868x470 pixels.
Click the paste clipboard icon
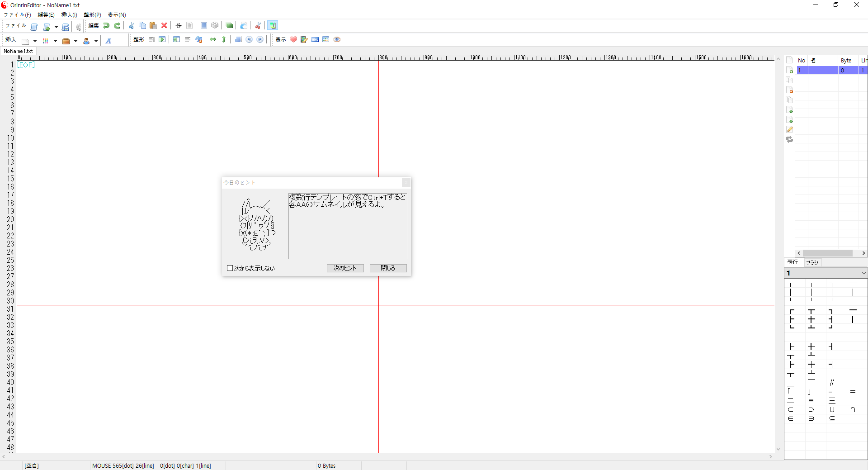coord(153,26)
